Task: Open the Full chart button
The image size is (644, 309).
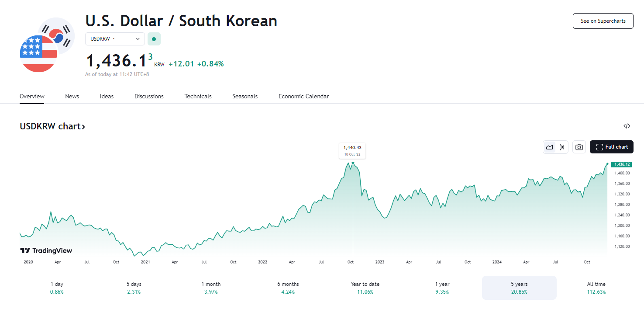Action: click(x=611, y=147)
